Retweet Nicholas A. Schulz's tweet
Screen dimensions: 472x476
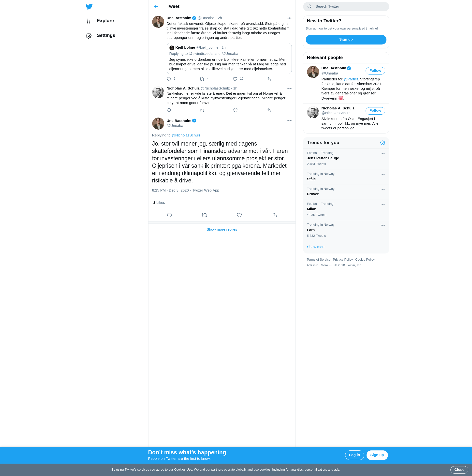(202, 110)
